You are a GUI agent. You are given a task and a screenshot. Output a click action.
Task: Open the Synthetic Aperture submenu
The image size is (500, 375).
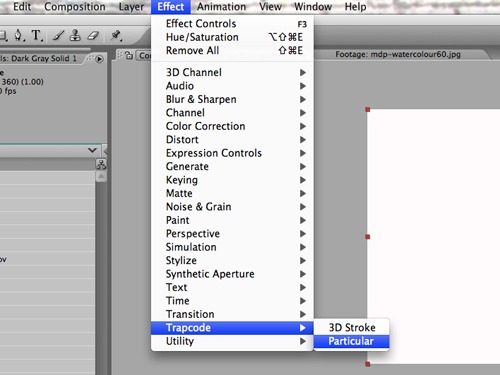click(232, 274)
